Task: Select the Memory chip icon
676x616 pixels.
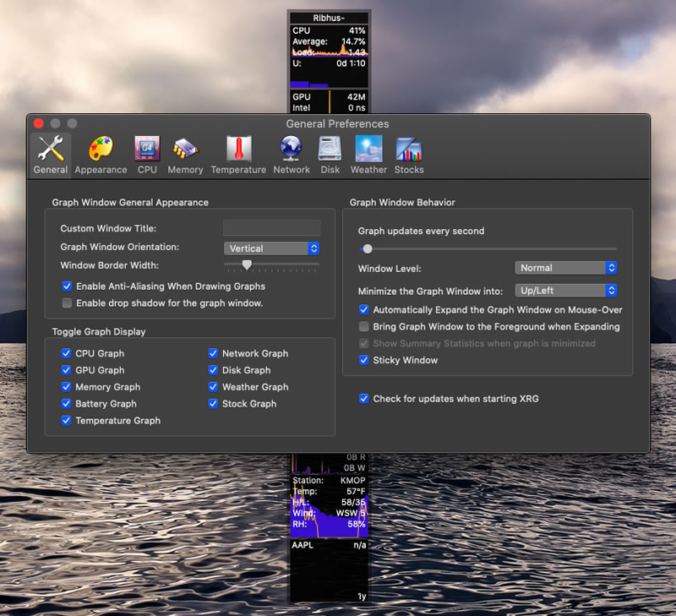Action: pyautogui.click(x=185, y=150)
